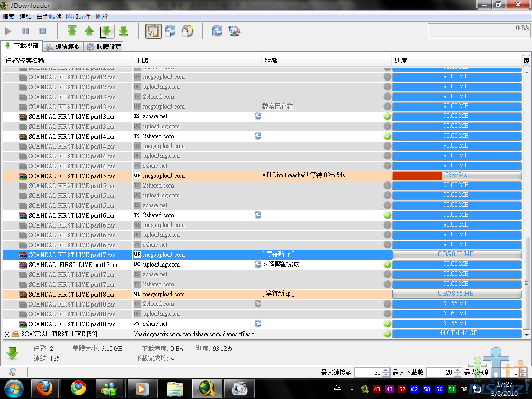The image size is (532, 399).
Task: Toggle the toolbar stopwatch icon
Action: tap(188, 31)
